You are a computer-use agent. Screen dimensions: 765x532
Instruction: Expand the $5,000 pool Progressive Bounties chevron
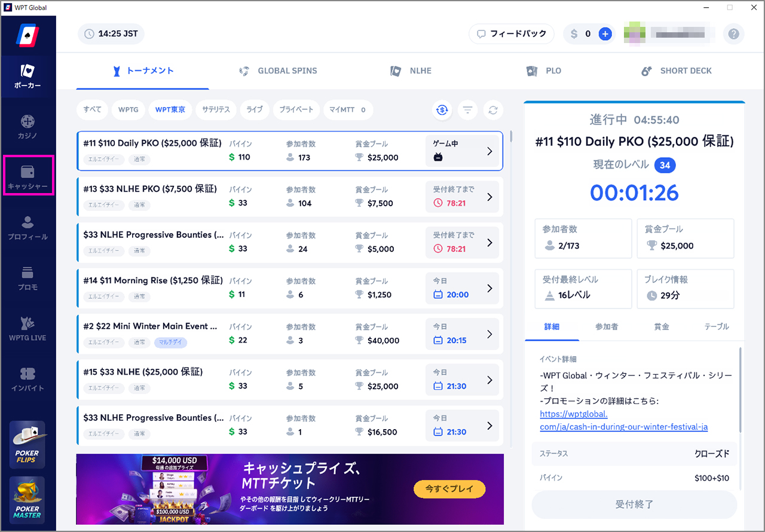pyautogui.click(x=489, y=243)
